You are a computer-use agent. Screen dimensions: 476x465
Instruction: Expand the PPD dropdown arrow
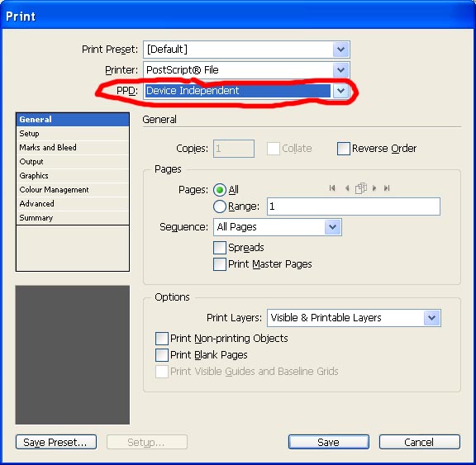(340, 91)
